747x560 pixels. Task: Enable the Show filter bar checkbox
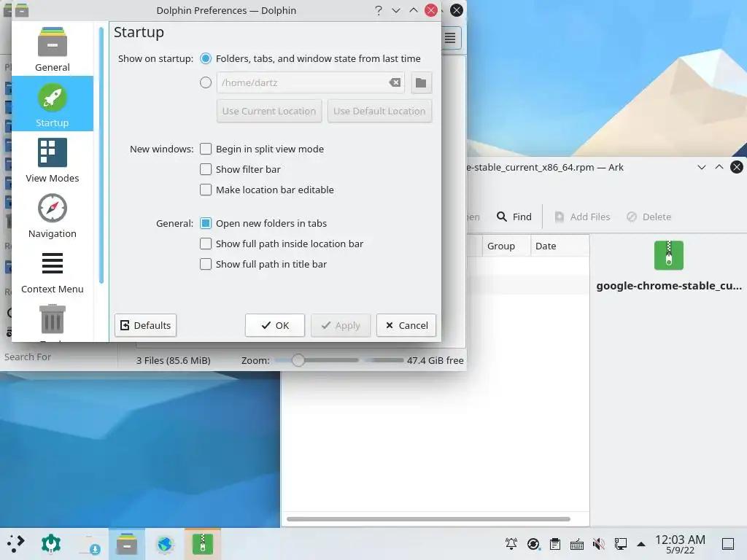(206, 169)
